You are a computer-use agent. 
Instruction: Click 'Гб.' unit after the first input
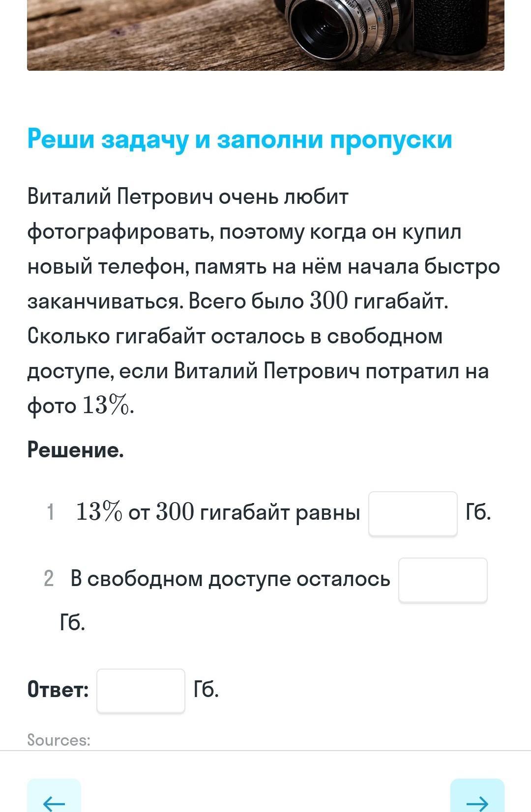[478, 512]
